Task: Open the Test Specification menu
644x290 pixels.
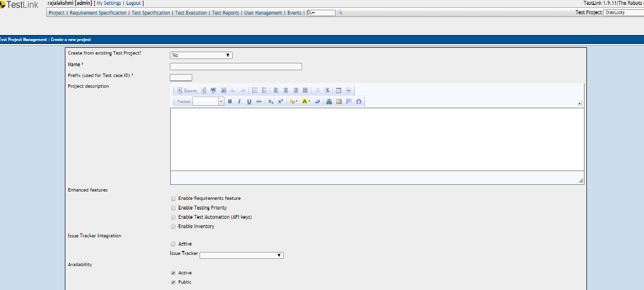Action: click(151, 13)
